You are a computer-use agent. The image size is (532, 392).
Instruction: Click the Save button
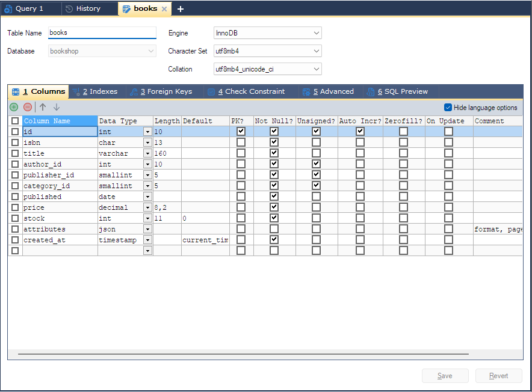(x=445, y=376)
